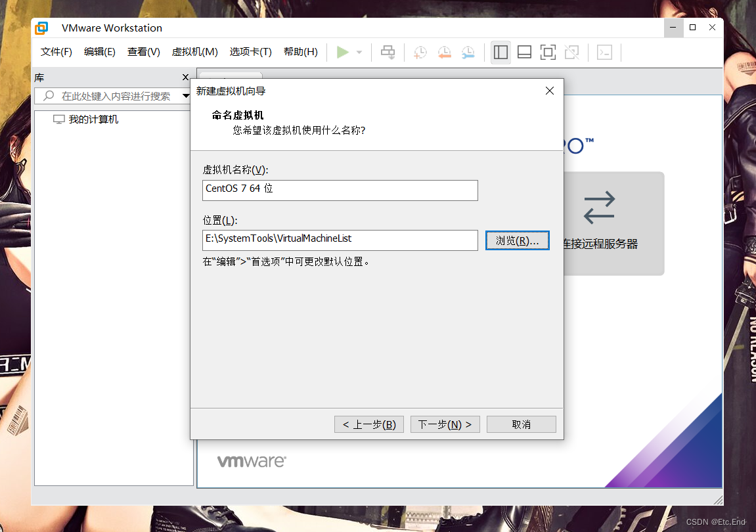The width and height of the screenshot is (756, 532).
Task: Click the 位置 path text field
Action: 340,240
